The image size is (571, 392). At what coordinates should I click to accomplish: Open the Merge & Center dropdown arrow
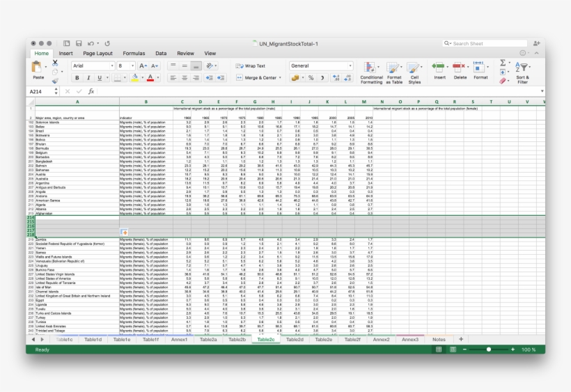point(281,78)
